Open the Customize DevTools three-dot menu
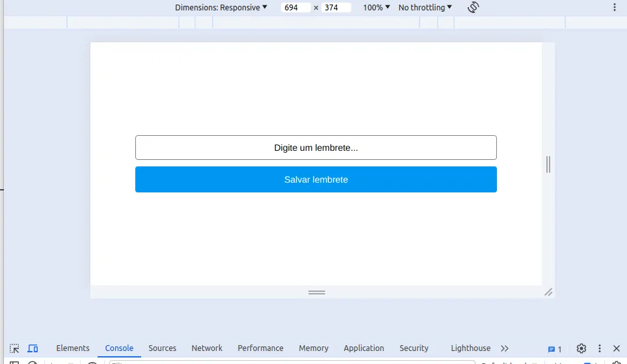This screenshot has width=627, height=364. point(600,348)
